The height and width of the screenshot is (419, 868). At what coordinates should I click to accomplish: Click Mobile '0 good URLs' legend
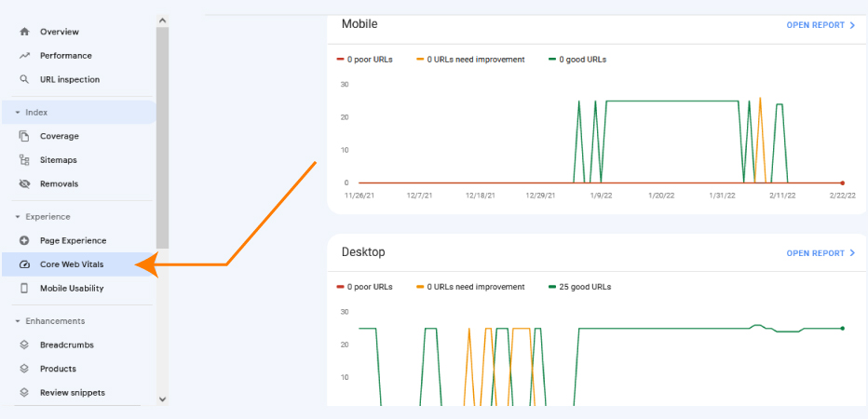577,60
